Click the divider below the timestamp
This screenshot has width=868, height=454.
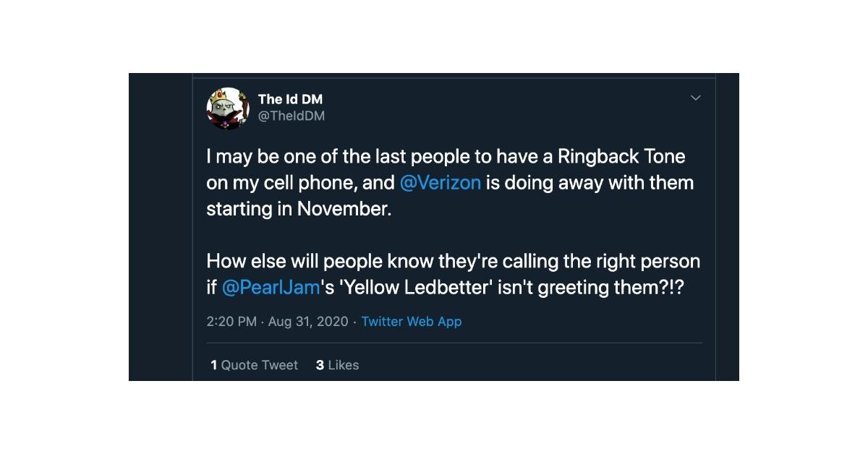click(x=454, y=342)
